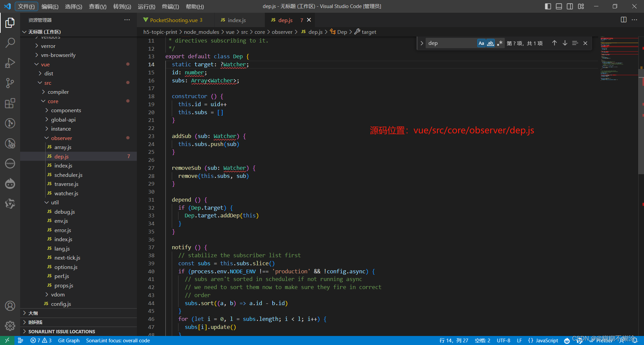The height and width of the screenshot is (345, 644).
Task: Open the Extensions view
Action: (x=10, y=103)
